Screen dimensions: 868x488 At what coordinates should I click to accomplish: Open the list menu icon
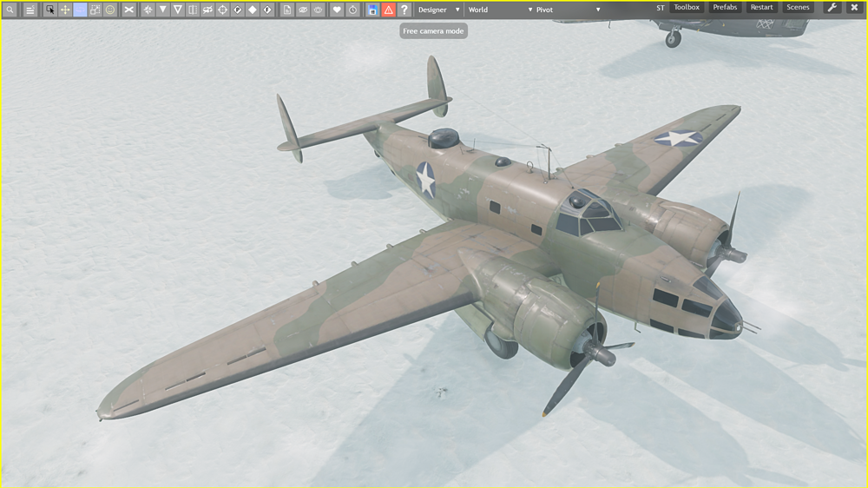30,10
